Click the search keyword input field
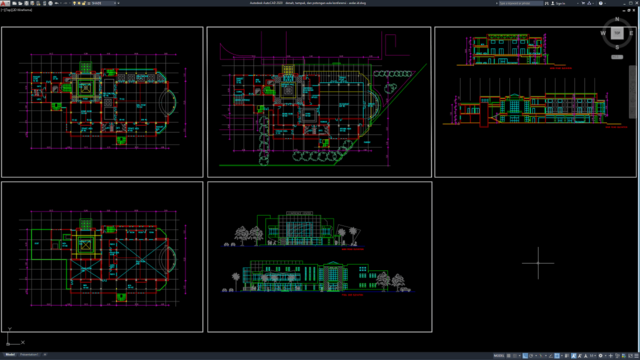 521,3
